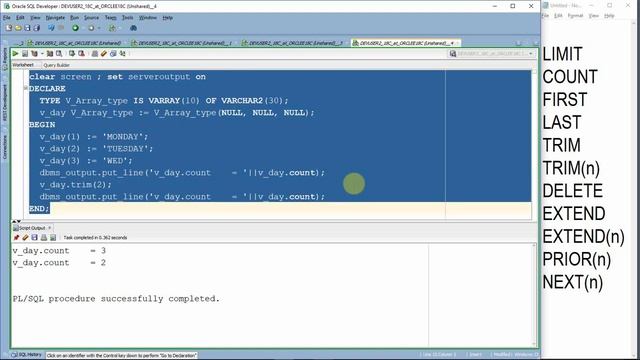This screenshot has width=640, height=360.
Task: Click the Save icon in main toolbar
Action: pyautogui.click(x=27, y=28)
